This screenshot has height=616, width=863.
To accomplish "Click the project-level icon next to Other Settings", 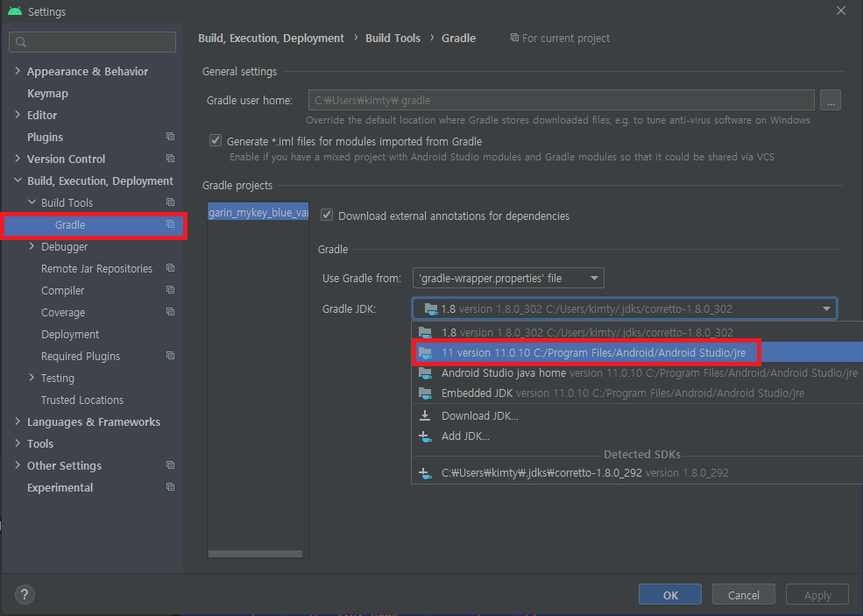I will tap(171, 465).
